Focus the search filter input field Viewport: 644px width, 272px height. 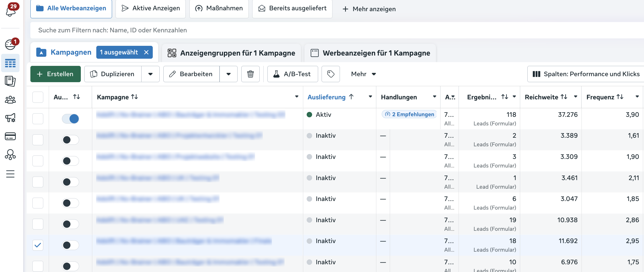337,30
